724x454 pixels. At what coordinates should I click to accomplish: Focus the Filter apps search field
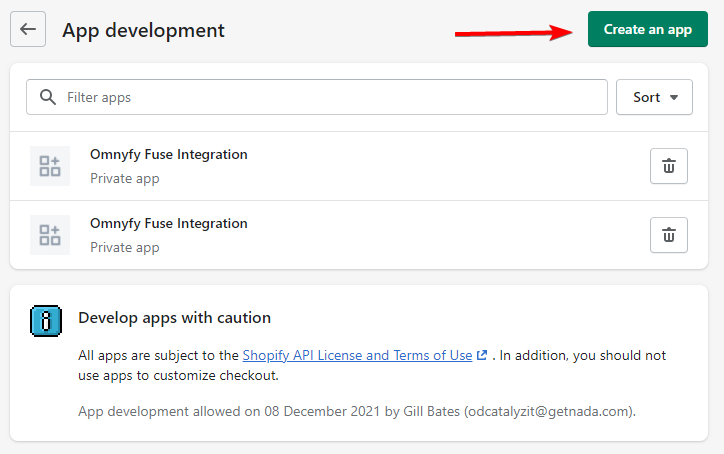(x=317, y=97)
